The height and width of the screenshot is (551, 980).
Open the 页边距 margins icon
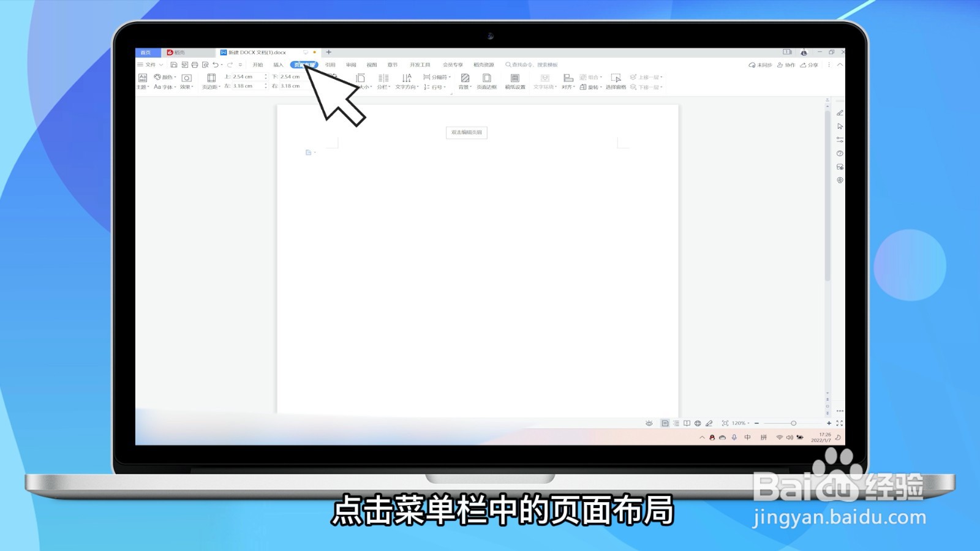pos(211,78)
